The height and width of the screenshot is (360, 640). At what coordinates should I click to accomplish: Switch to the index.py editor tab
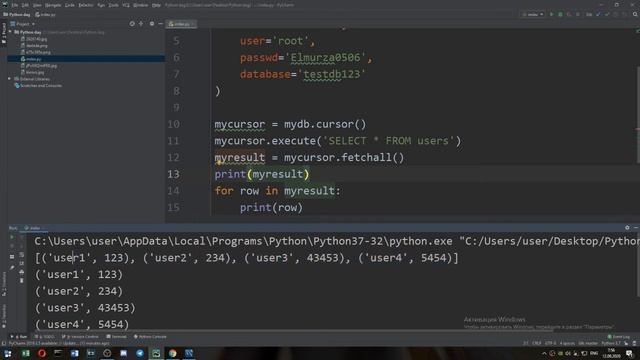[x=180, y=24]
